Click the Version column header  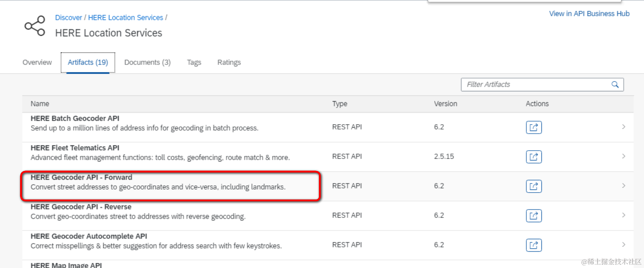(446, 104)
